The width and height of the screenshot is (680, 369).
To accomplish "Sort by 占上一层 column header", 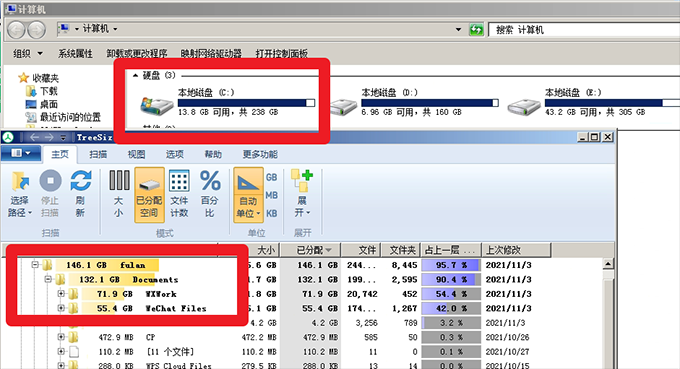I will (451, 250).
